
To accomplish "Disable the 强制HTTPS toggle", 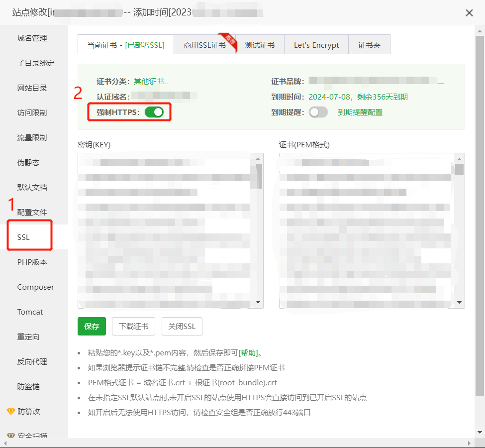I will click(154, 112).
